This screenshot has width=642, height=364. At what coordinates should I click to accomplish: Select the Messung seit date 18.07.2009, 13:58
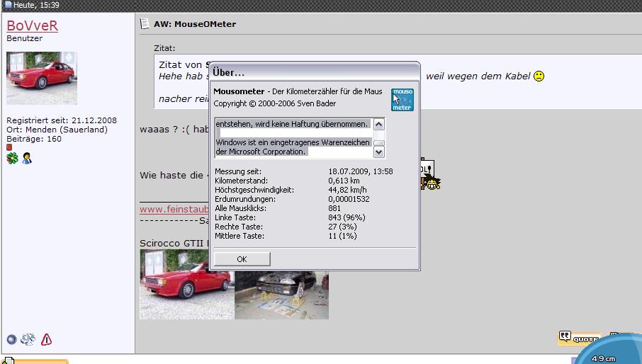click(x=360, y=171)
